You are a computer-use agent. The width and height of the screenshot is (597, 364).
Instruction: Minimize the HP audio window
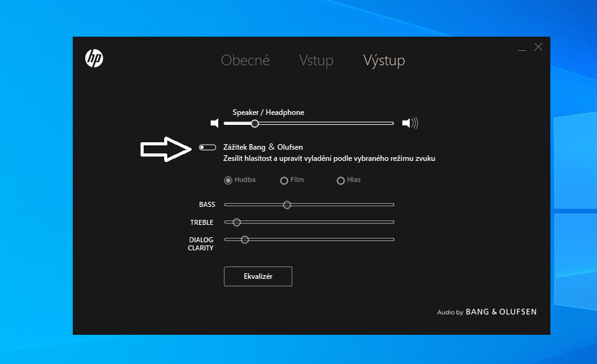pos(522,50)
